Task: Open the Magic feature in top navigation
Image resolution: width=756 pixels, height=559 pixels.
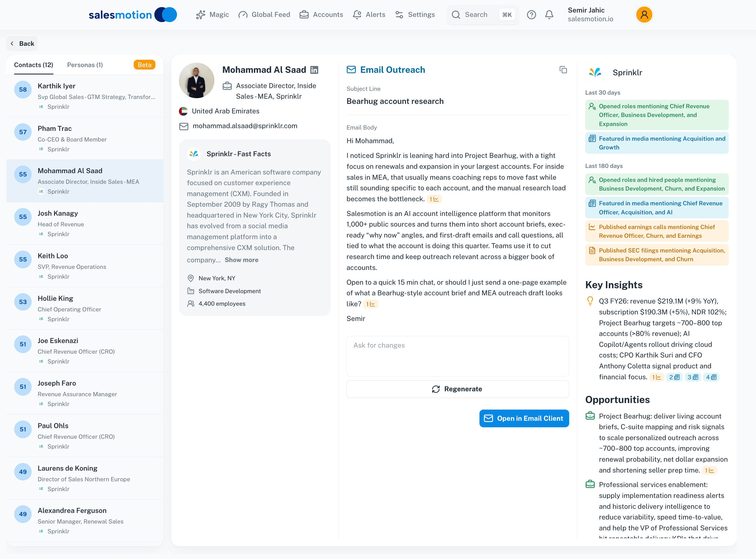Action: [212, 14]
